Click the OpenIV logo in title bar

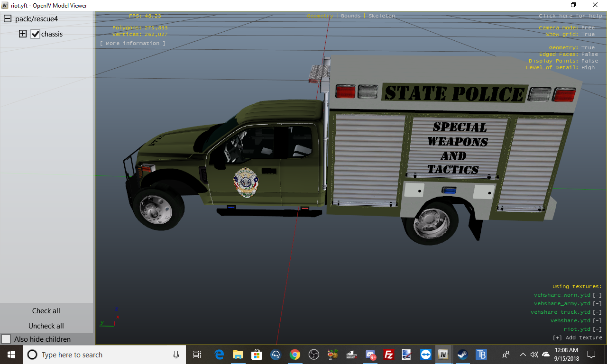[x=5, y=5]
